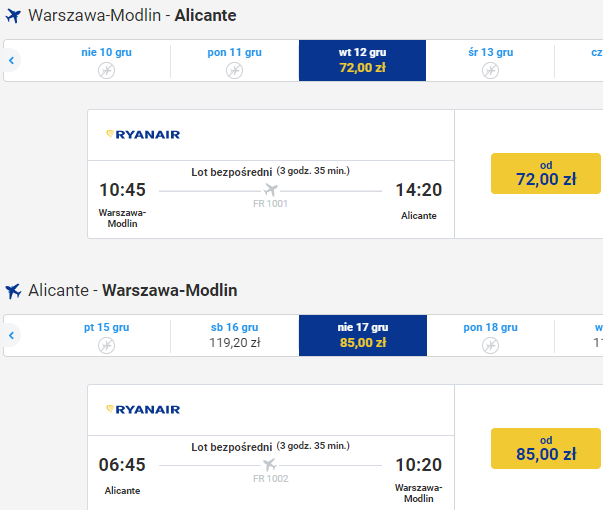Viewport: 603px width, 510px height.
Task: Show earlier return dates with left chevron
Action: tap(12, 335)
